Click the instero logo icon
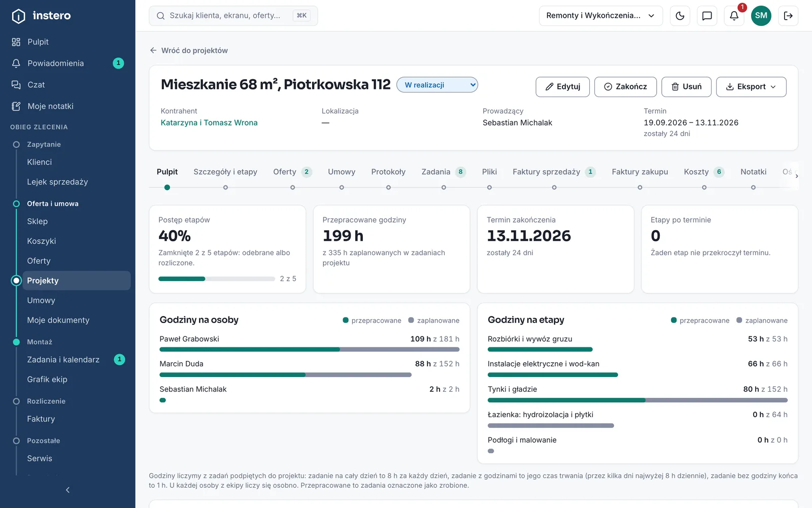 click(18, 16)
